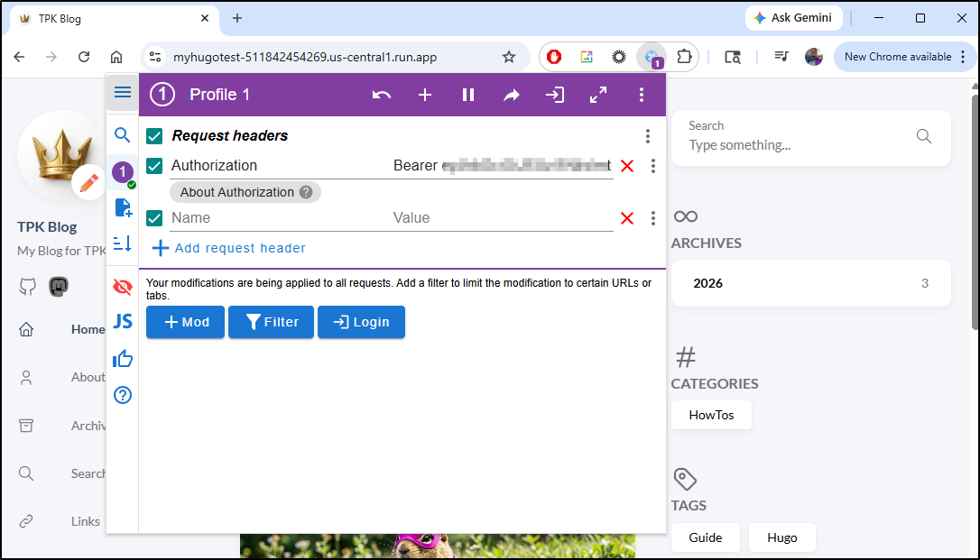Delete the Authorization header with red X

click(627, 166)
